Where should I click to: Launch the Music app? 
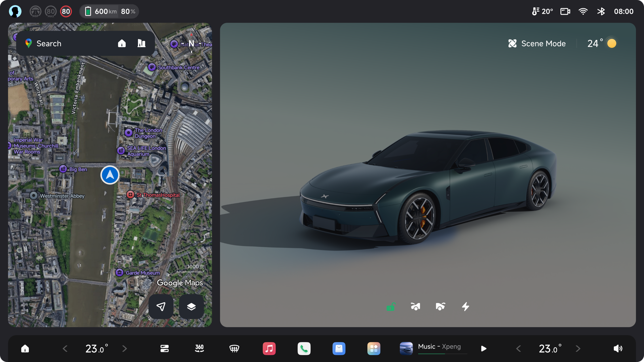tap(269, 348)
